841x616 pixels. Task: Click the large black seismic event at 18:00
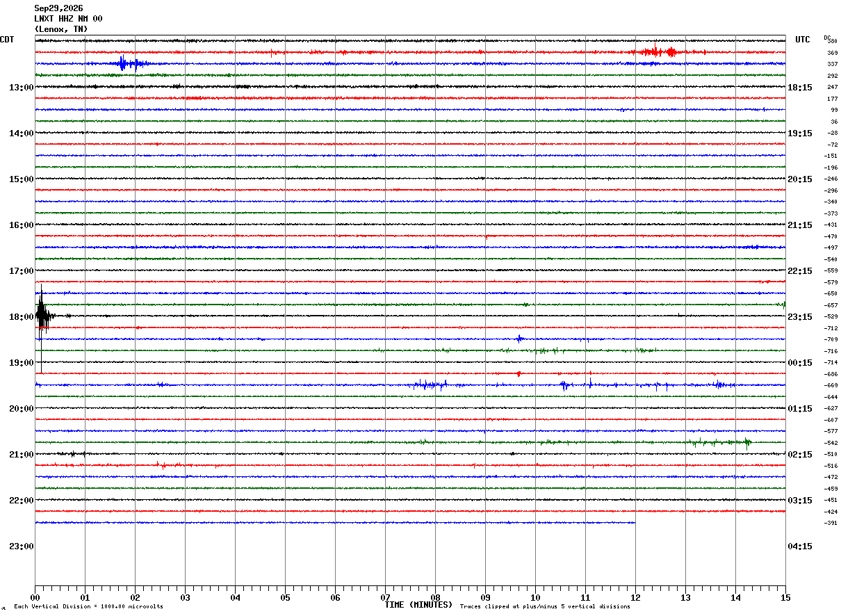click(x=43, y=316)
